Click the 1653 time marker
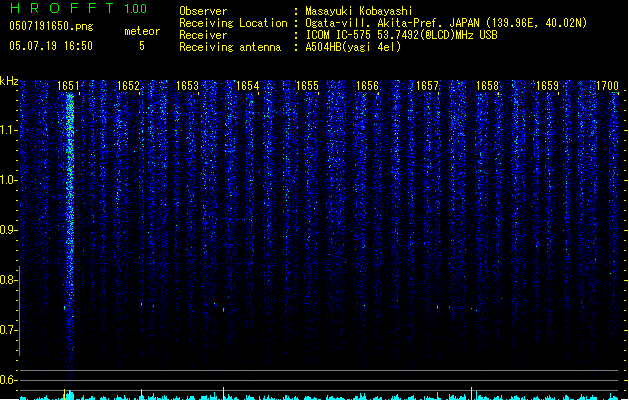The image size is (629, 400). tap(188, 86)
